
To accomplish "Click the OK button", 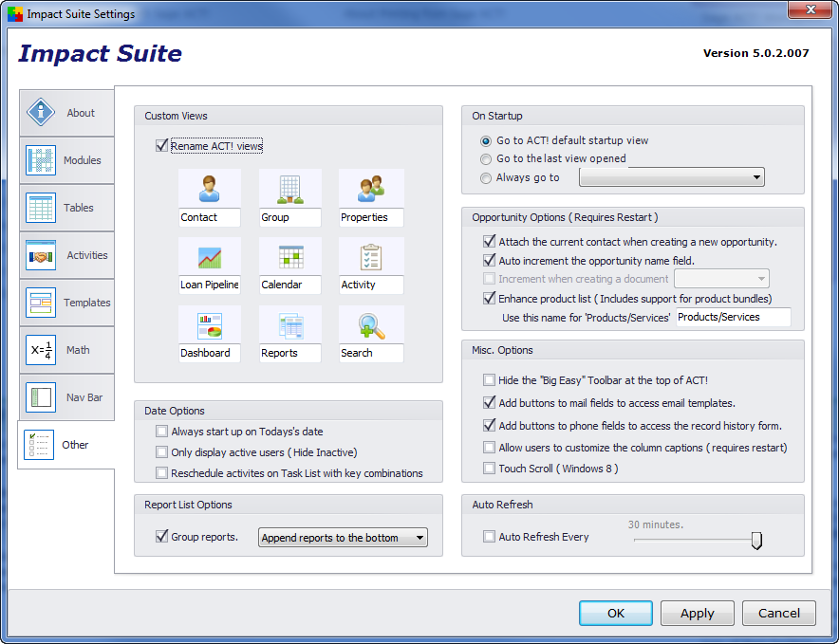I will pos(616,613).
